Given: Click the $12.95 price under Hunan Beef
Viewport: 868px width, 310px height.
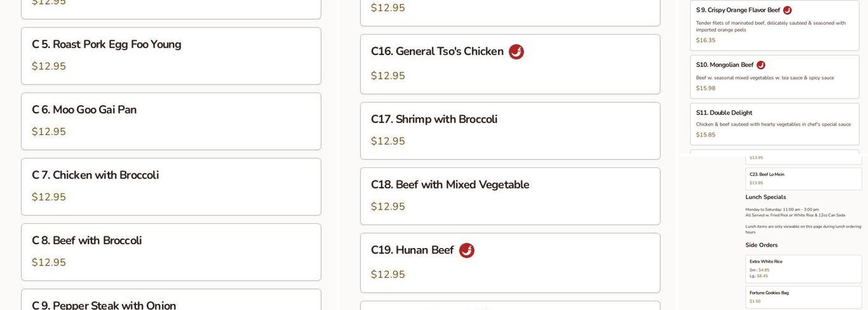Looking at the screenshot, I should point(388,275).
